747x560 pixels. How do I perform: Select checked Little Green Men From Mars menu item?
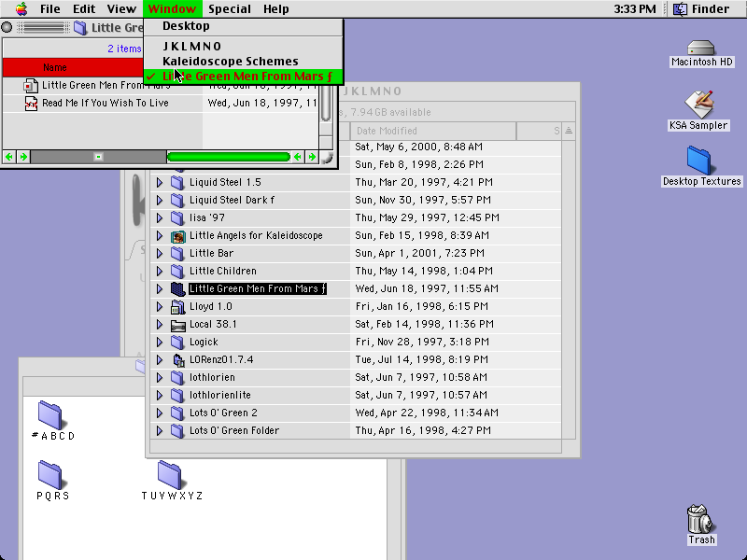tap(243, 77)
